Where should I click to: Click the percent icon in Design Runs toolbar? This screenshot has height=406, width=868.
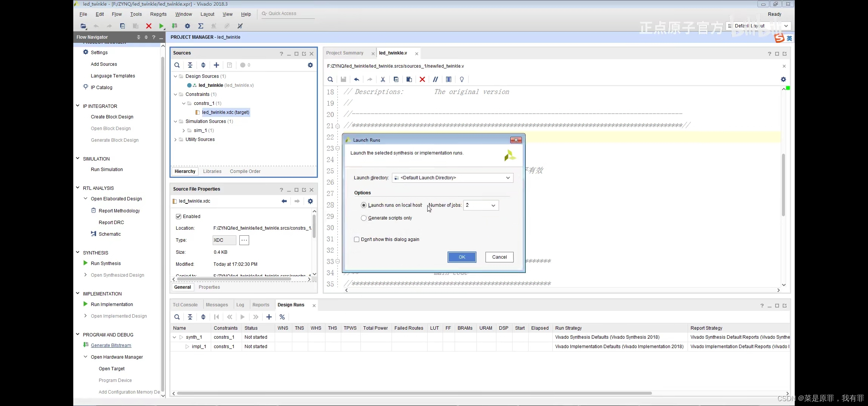coord(282,317)
